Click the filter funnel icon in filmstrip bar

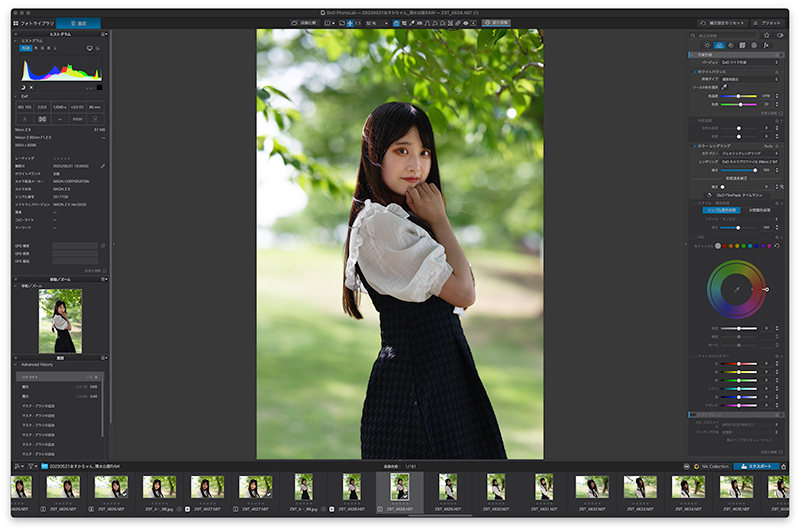coord(31,466)
